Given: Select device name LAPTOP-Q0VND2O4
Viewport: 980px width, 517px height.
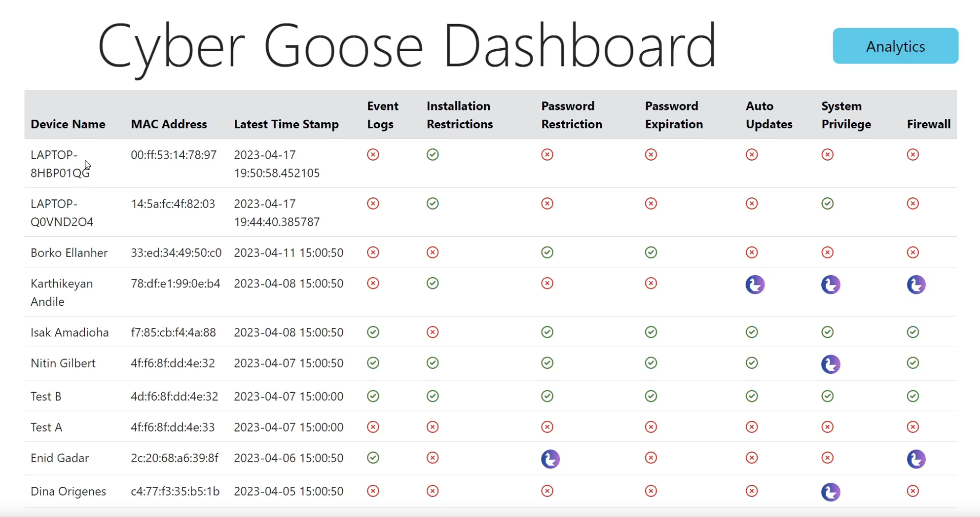Looking at the screenshot, I should point(62,213).
